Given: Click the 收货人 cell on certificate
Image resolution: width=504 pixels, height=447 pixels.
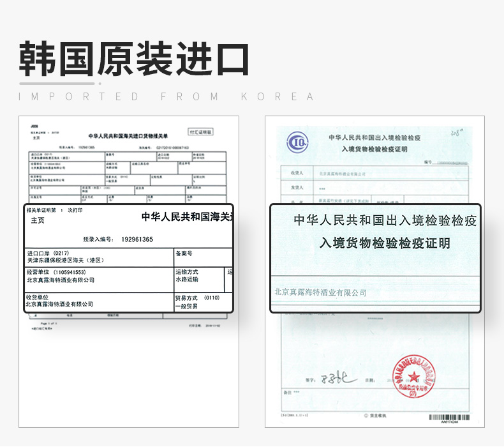Looking at the screenshot, I should 297,173.
